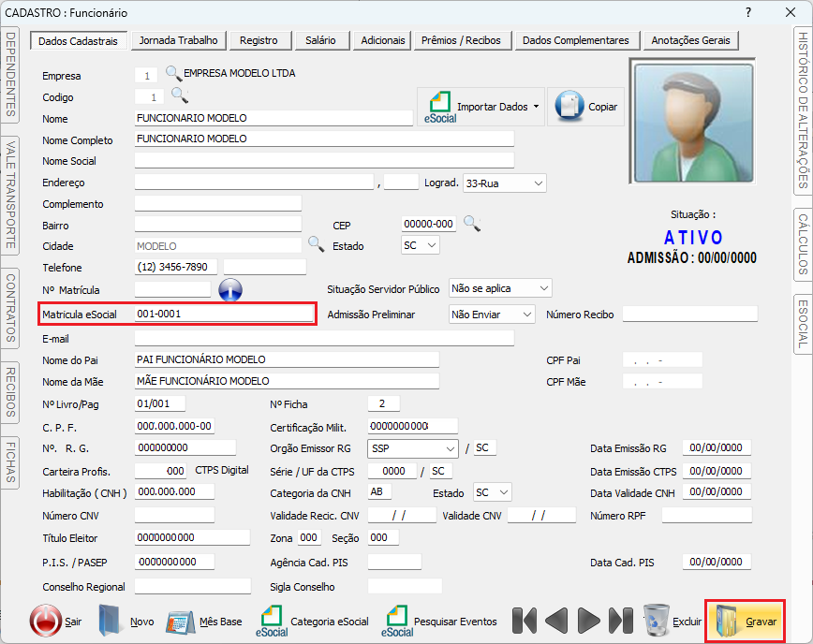Go to the first record arrow
813x644 pixels.
524,620
